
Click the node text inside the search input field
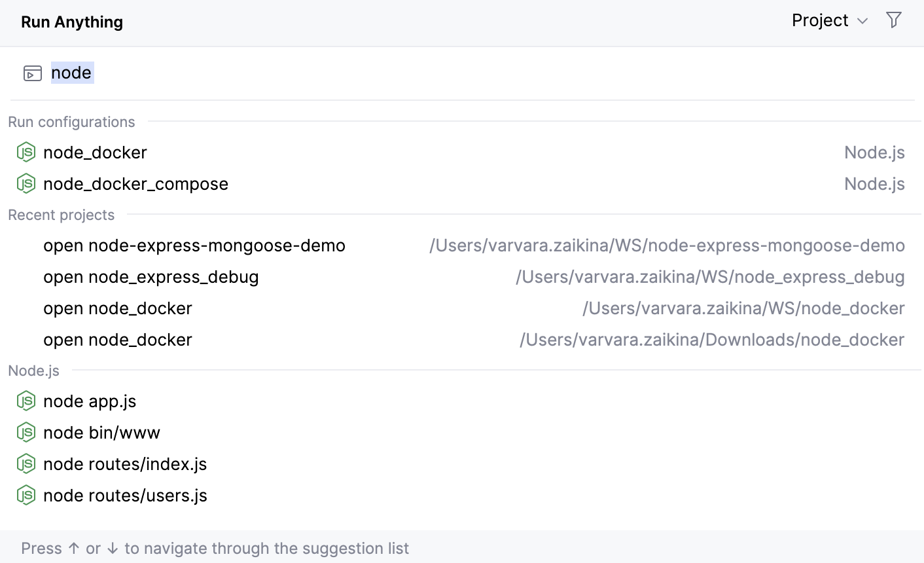(72, 73)
